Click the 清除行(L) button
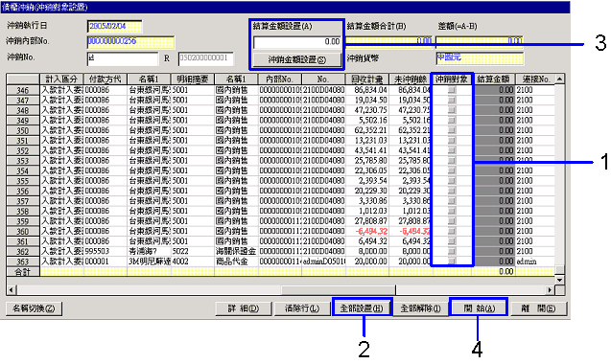The height and width of the screenshot is (364, 611). (x=302, y=308)
